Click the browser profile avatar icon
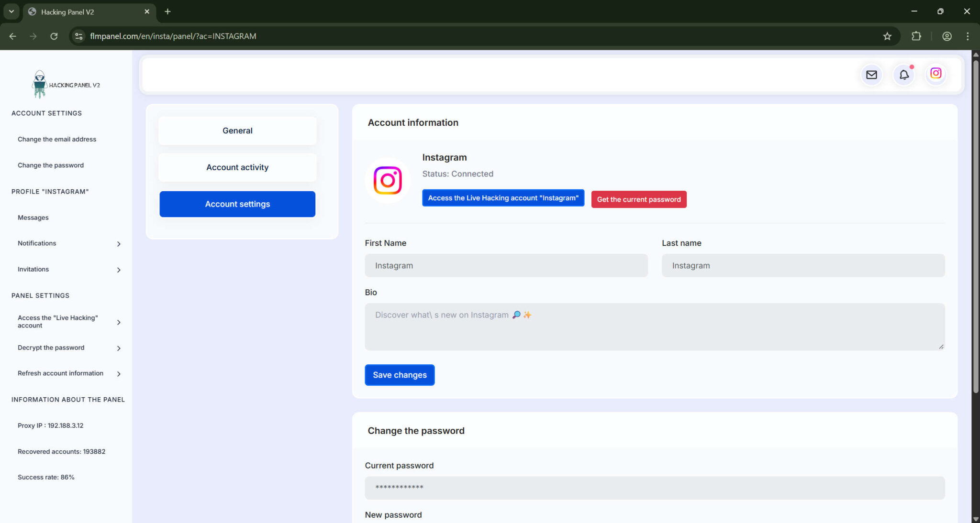 tap(947, 36)
